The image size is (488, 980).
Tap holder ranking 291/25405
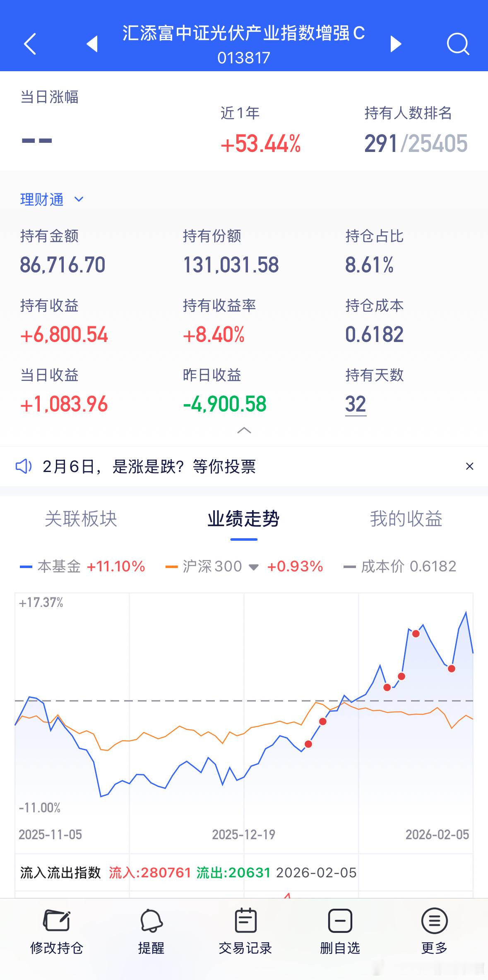(416, 144)
